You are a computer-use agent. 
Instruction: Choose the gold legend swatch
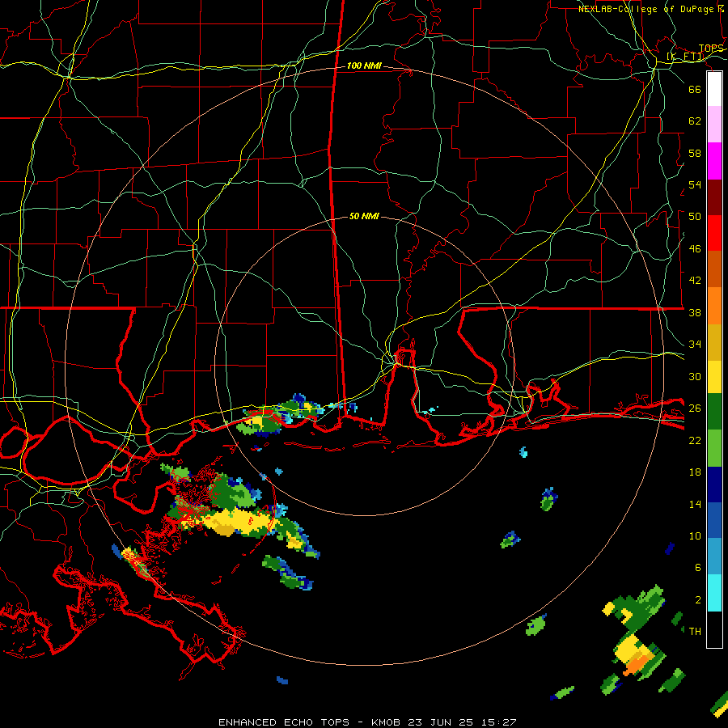[x=714, y=342]
